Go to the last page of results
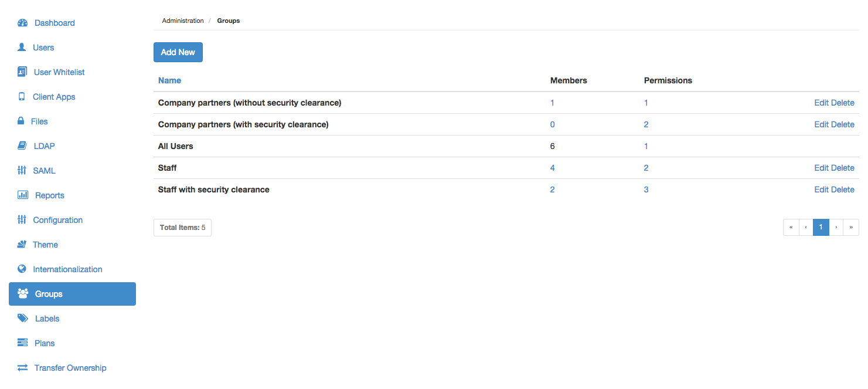The width and height of the screenshot is (868, 389). tap(851, 228)
